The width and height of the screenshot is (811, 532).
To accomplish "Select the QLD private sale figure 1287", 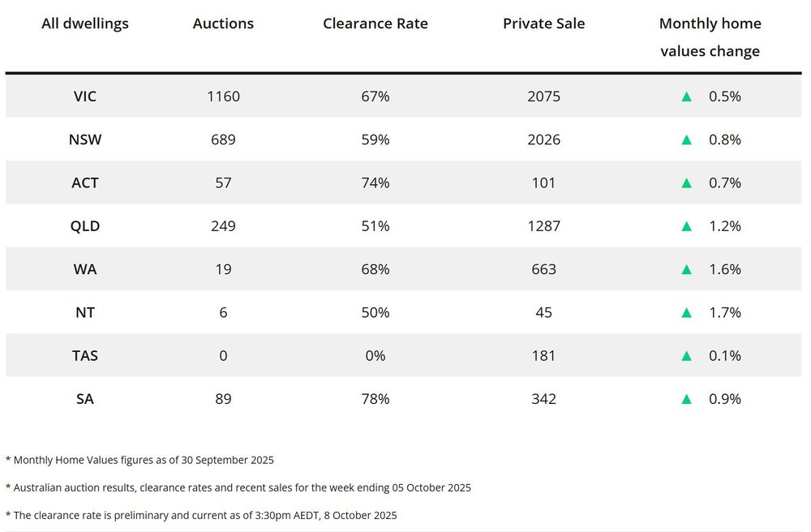I will 544,226.
